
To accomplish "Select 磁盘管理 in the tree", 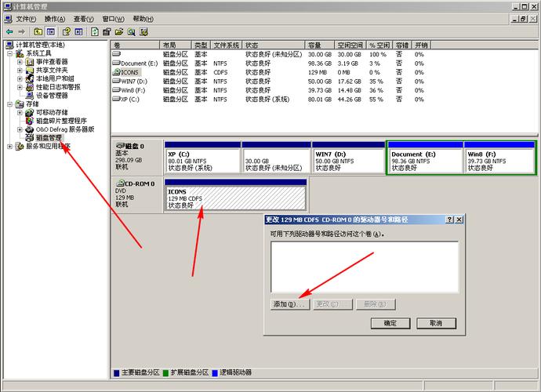I will 49,138.
